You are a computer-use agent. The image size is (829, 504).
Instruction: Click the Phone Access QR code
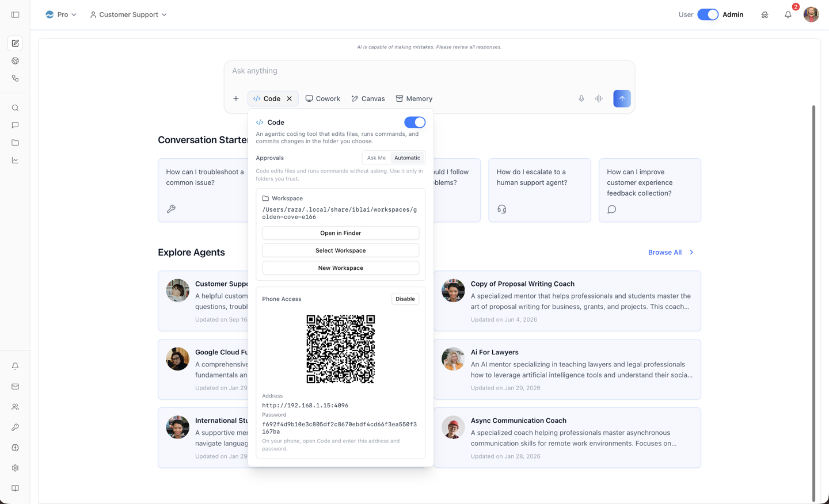pyautogui.click(x=340, y=349)
